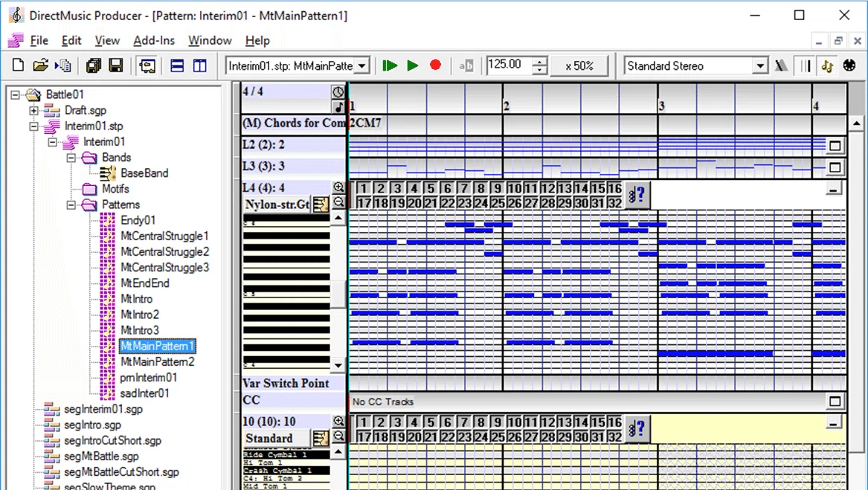Toggle variation 32 on the L4 track

click(614, 203)
